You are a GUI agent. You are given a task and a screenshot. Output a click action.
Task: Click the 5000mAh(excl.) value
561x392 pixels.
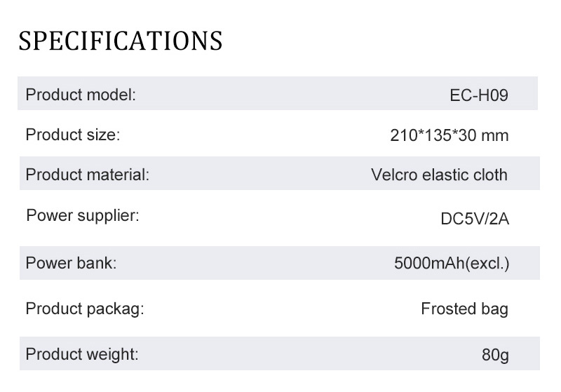(x=452, y=263)
